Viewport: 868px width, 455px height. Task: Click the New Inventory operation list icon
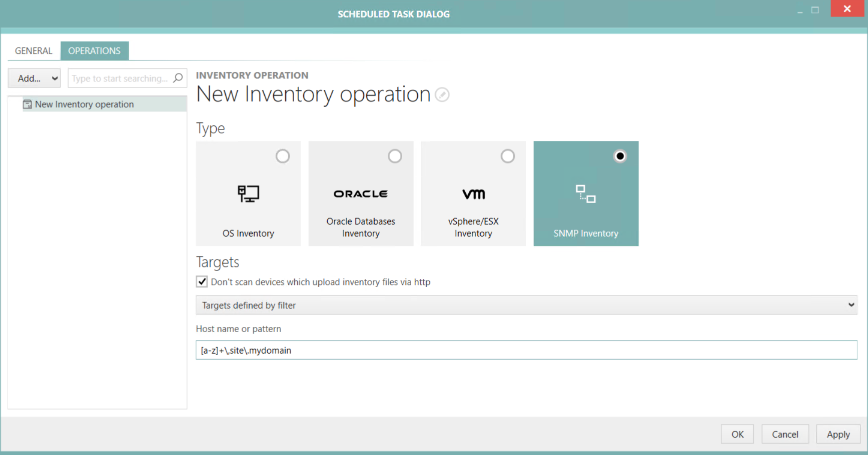27,104
